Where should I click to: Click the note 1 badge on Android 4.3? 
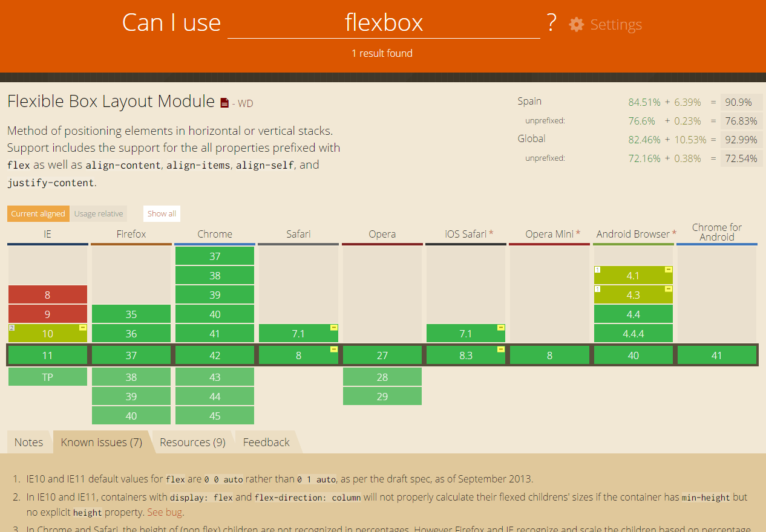point(597,289)
